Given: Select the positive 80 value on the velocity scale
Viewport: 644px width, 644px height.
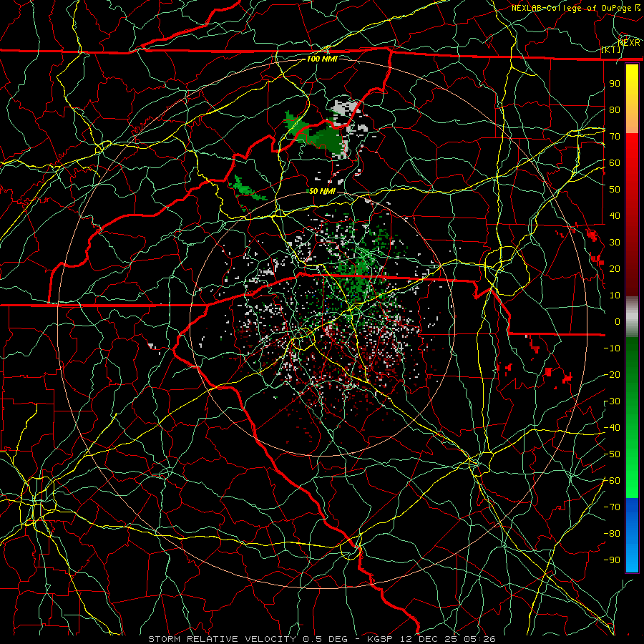Looking at the screenshot, I should point(615,109).
